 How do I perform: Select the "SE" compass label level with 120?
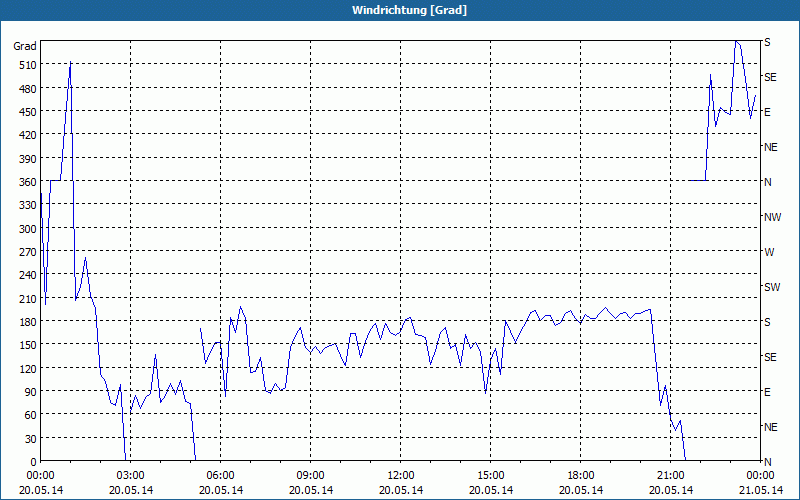tap(770, 357)
